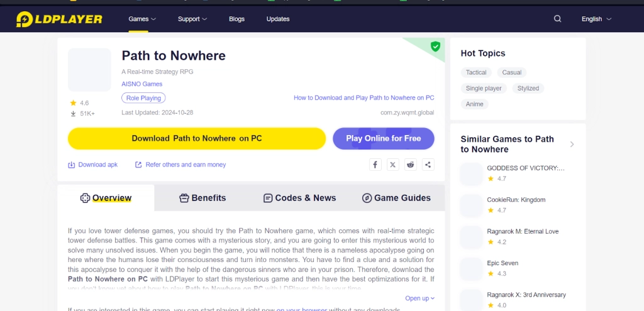Open CookieRun: Kingdom game thumbnail
This screenshot has height=311, width=644.
(471, 205)
